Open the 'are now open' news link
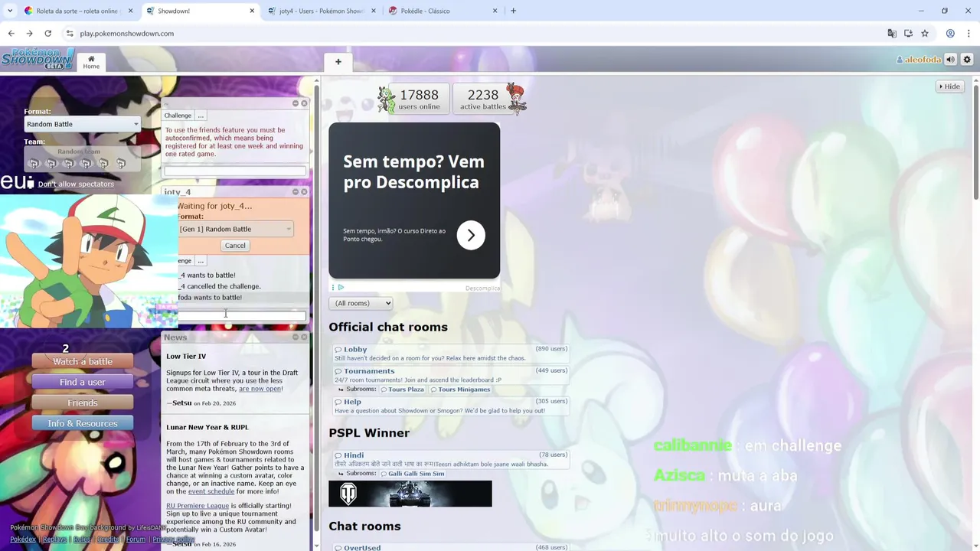The image size is (980, 551). (260, 389)
